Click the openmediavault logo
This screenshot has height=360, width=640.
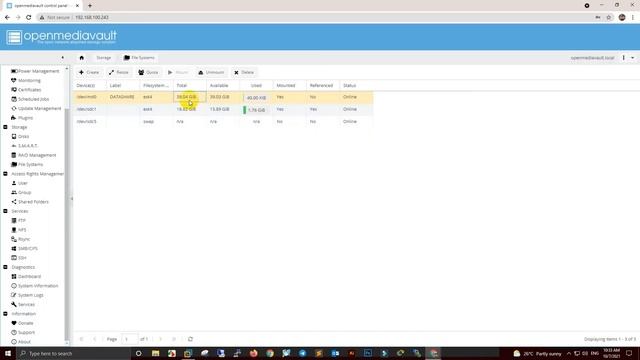coord(62,37)
